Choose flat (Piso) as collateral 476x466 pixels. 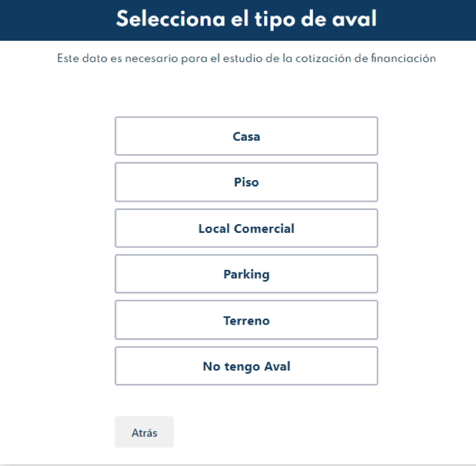pos(246,182)
